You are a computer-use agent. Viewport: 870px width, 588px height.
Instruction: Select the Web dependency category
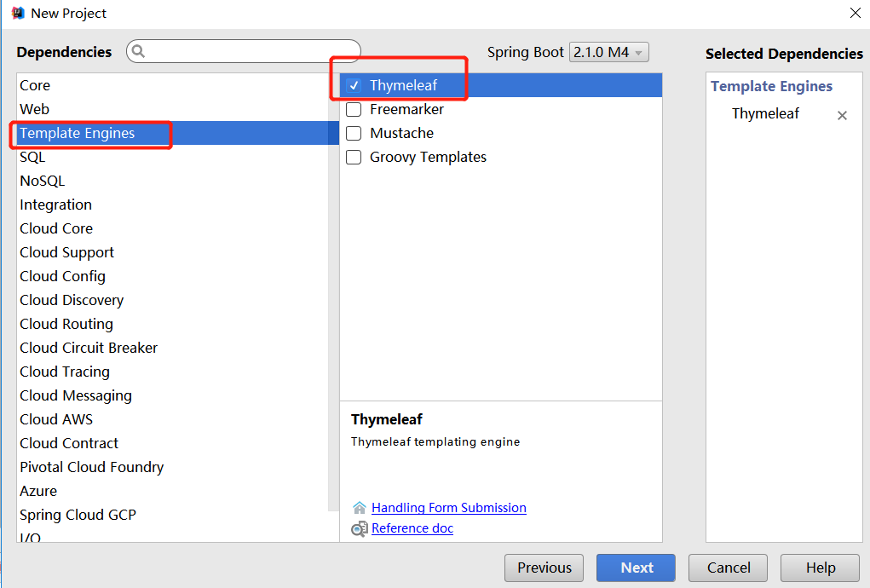35,109
